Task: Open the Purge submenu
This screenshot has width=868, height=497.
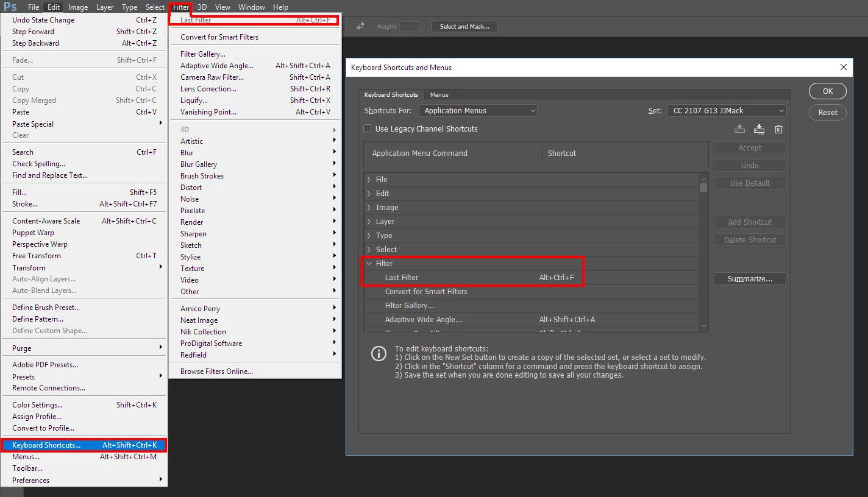Action: (84, 348)
